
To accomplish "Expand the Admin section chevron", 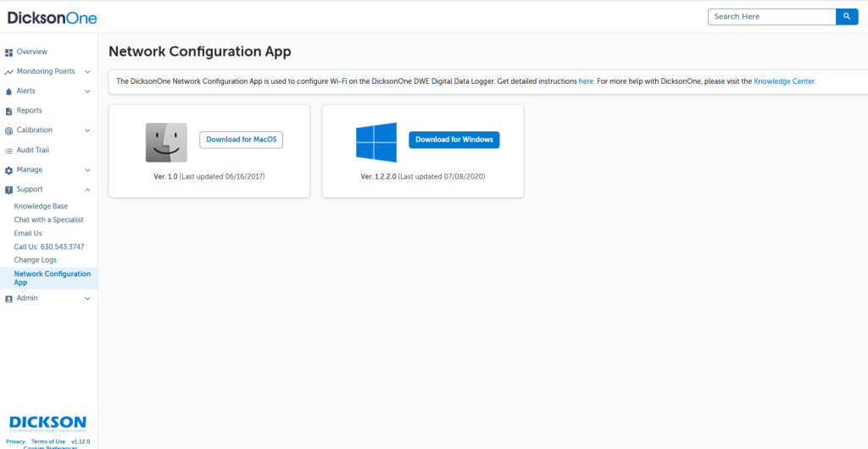I will click(87, 298).
